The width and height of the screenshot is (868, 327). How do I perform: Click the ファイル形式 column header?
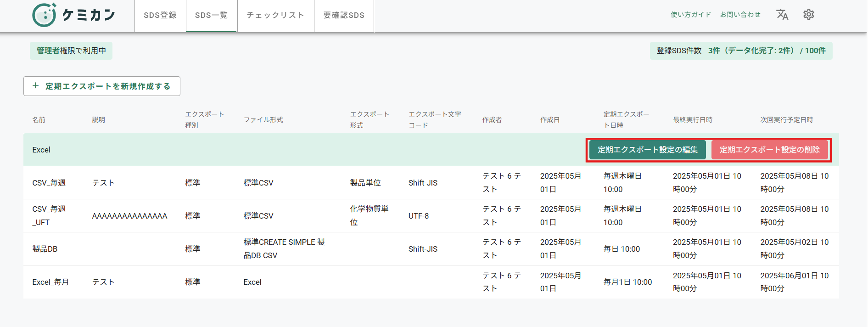coord(263,120)
